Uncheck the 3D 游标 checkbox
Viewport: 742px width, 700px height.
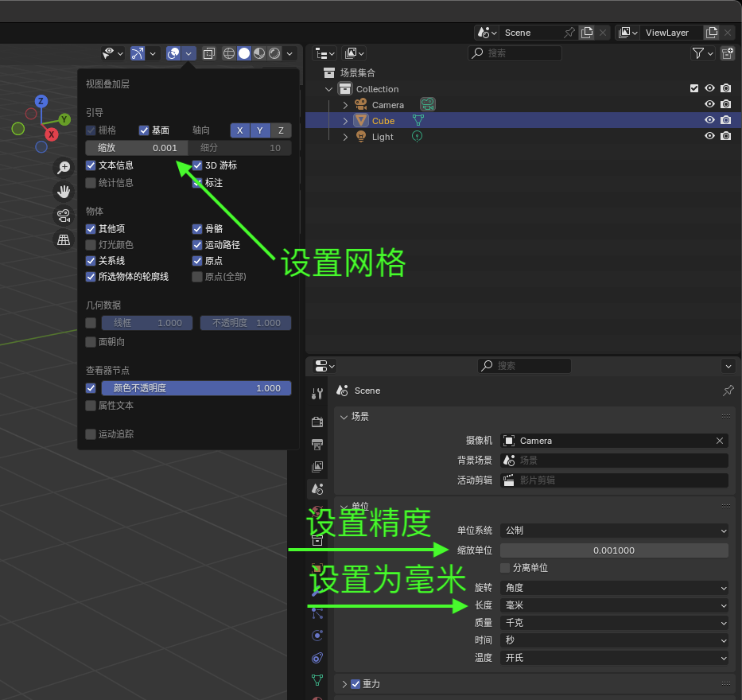pyautogui.click(x=197, y=165)
